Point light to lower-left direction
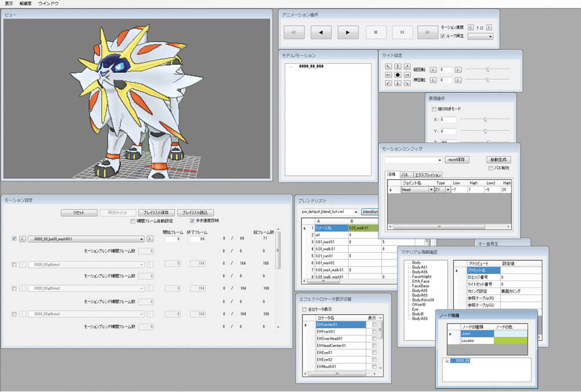 point(388,83)
